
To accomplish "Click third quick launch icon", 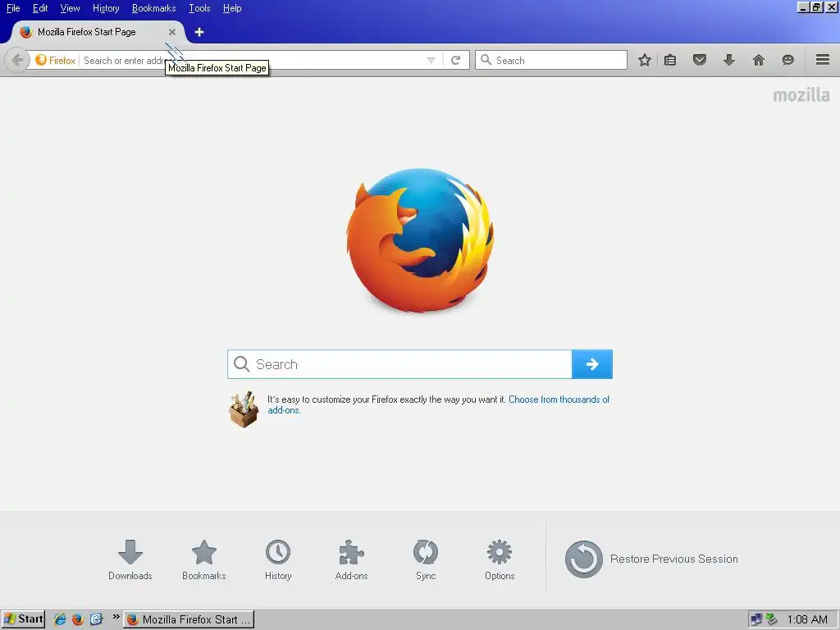I will click(x=96, y=619).
